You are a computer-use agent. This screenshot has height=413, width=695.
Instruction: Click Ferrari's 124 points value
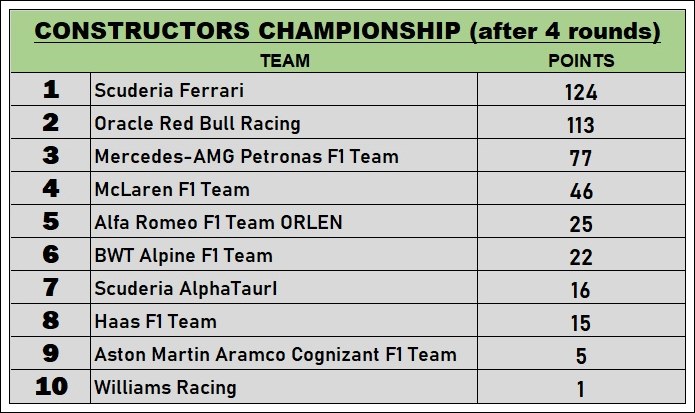581,92
